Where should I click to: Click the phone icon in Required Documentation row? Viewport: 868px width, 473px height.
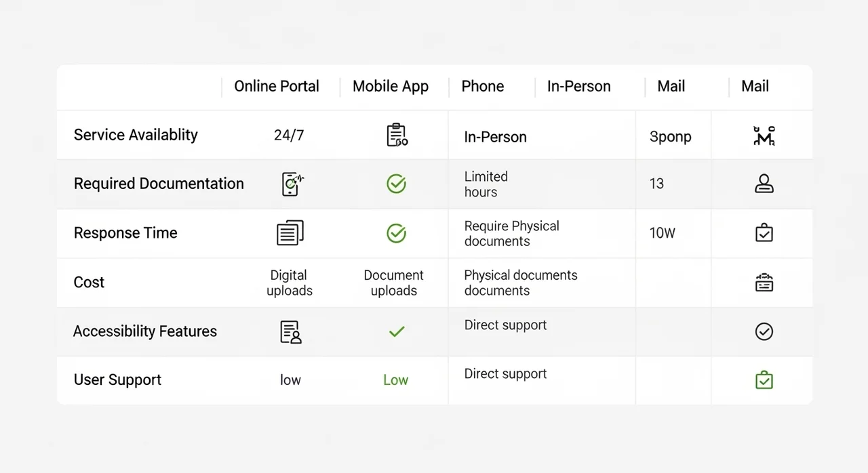[x=292, y=184]
